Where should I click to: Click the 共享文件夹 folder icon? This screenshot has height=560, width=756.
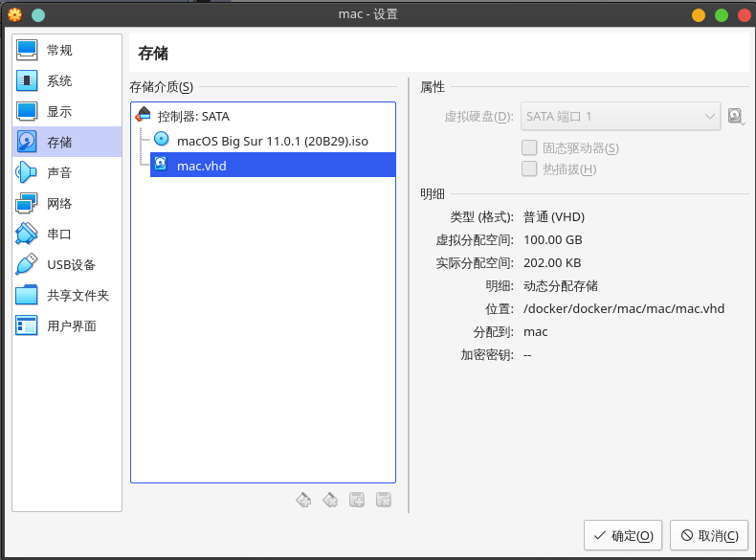(27, 295)
